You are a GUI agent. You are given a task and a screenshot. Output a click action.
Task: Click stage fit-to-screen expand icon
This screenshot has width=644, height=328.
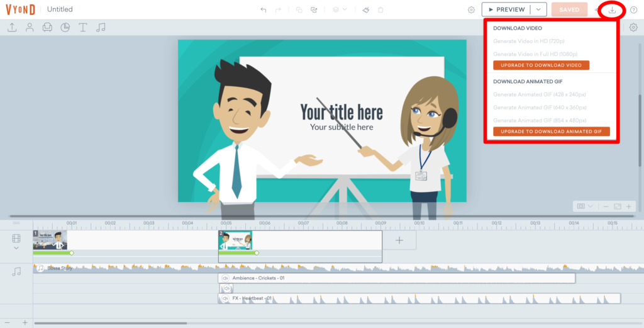click(618, 206)
